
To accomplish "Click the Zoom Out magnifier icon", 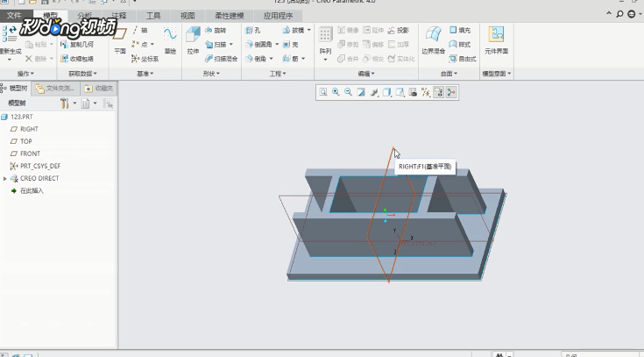I will 349,92.
